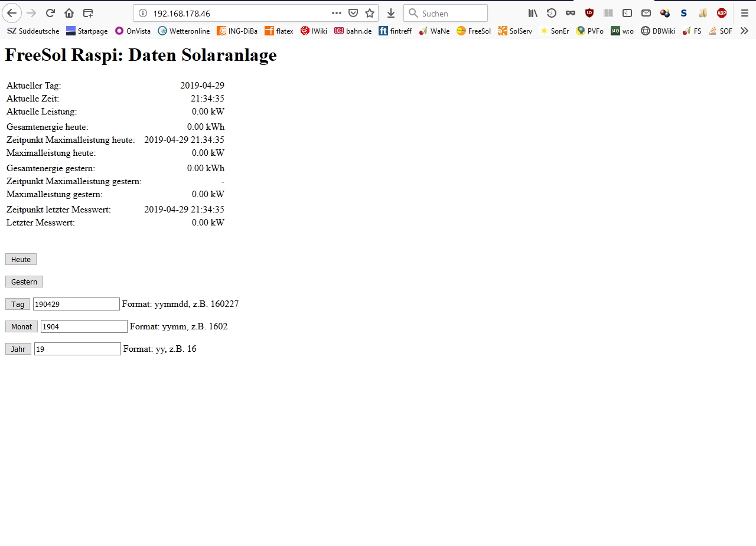Go to the browser home page

69,13
